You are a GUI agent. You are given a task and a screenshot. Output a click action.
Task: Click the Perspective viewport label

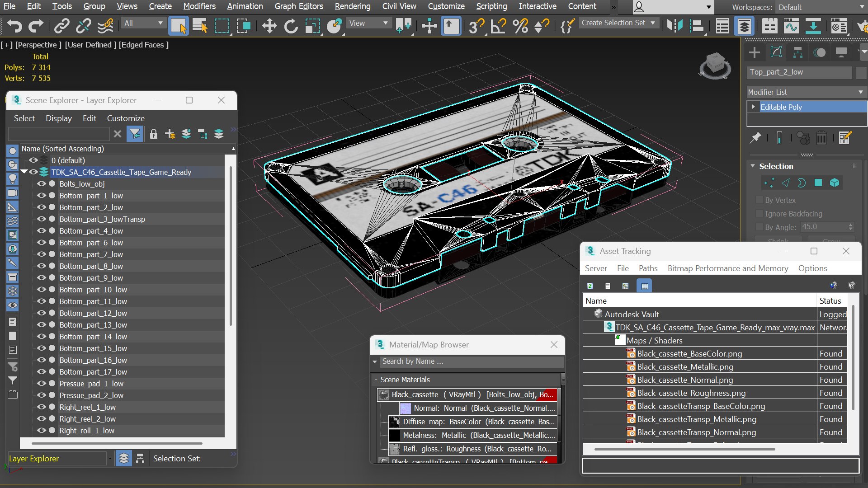38,45
